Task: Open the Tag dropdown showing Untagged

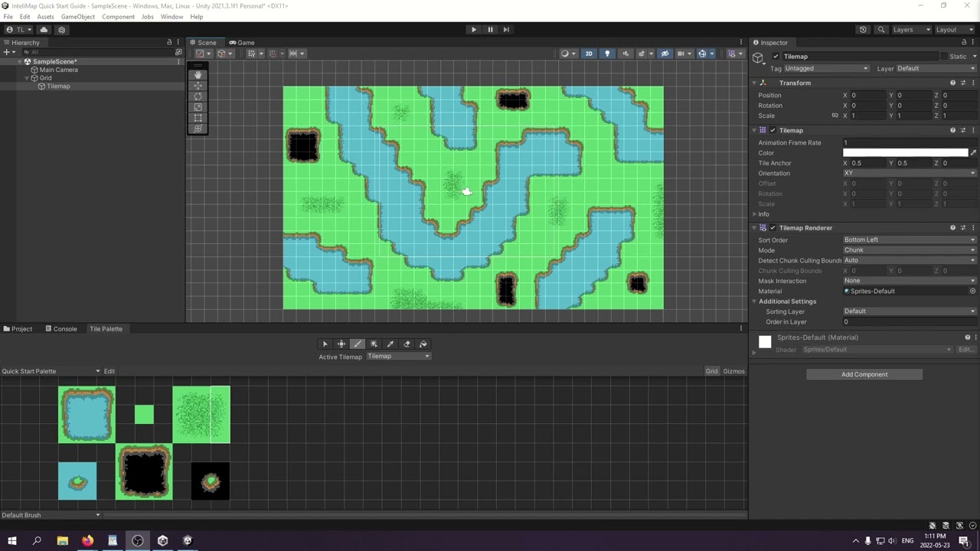Action: point(825,69)
